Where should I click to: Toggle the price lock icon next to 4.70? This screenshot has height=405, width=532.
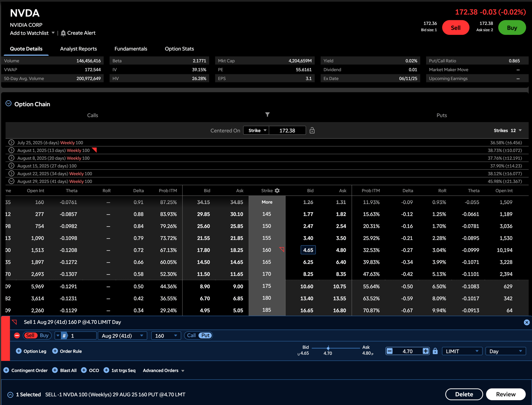[x=435, y=351]
